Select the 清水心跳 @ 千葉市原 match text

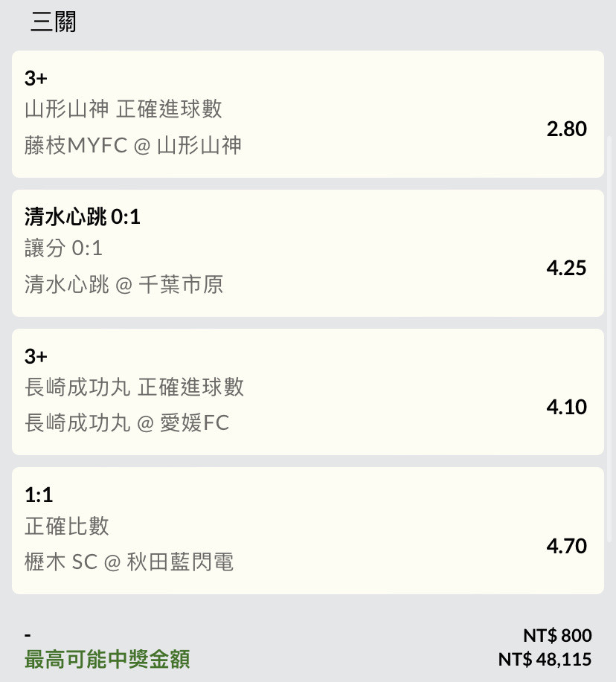[123, 285]
